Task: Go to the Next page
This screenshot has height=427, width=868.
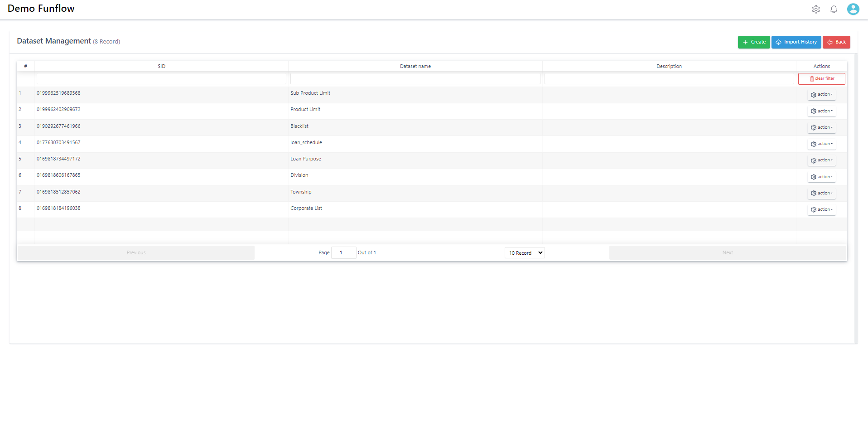Action: (x=728, y=253)
